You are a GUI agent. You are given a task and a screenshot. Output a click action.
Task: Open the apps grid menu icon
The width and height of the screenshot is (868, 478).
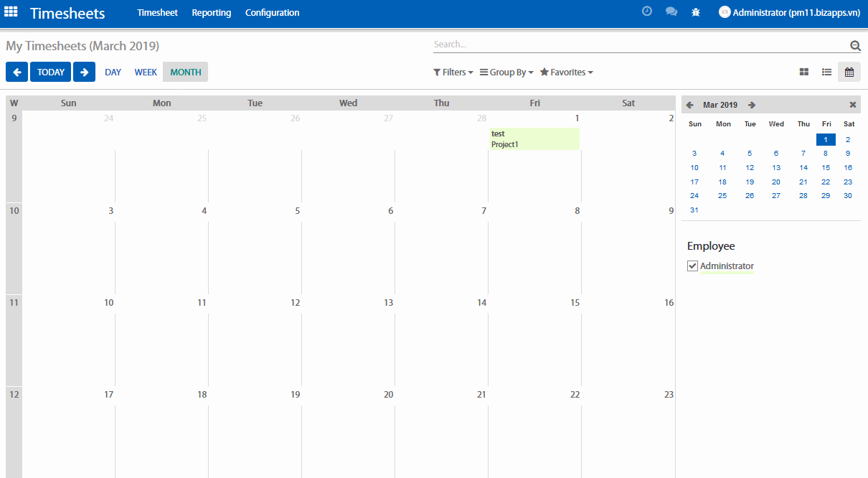[x=11, y=12]
